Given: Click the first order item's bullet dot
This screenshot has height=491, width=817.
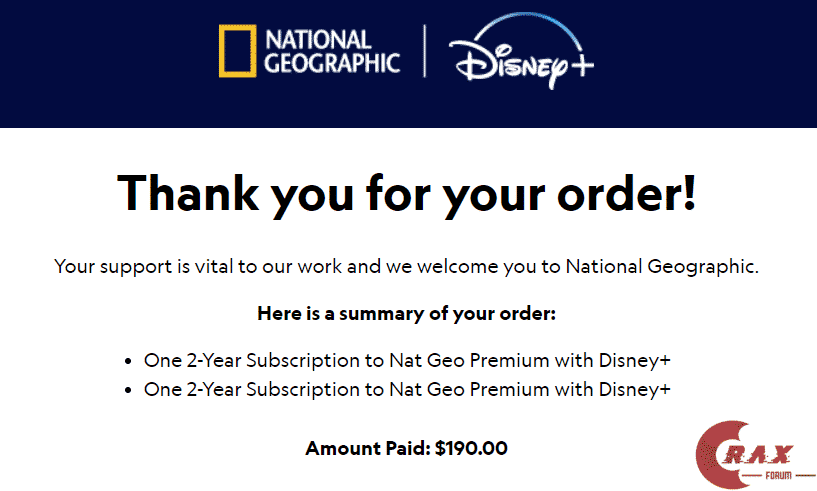Looking at the screenshot, I should pos(128,361).
